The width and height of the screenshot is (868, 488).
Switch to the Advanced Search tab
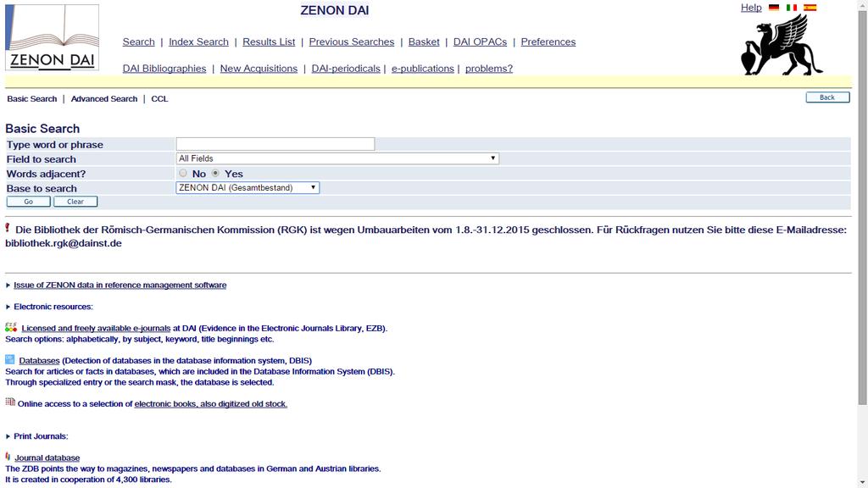coord(104,99)
